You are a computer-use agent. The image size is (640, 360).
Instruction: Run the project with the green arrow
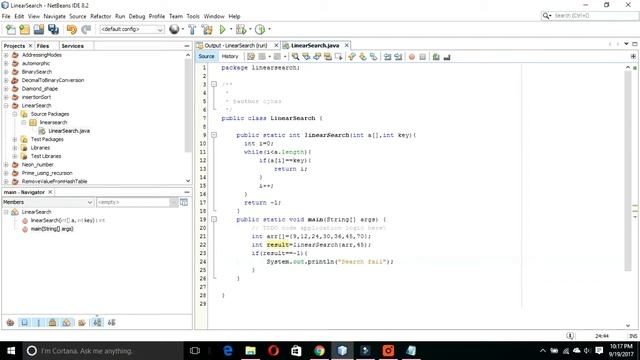coord(222,29)
